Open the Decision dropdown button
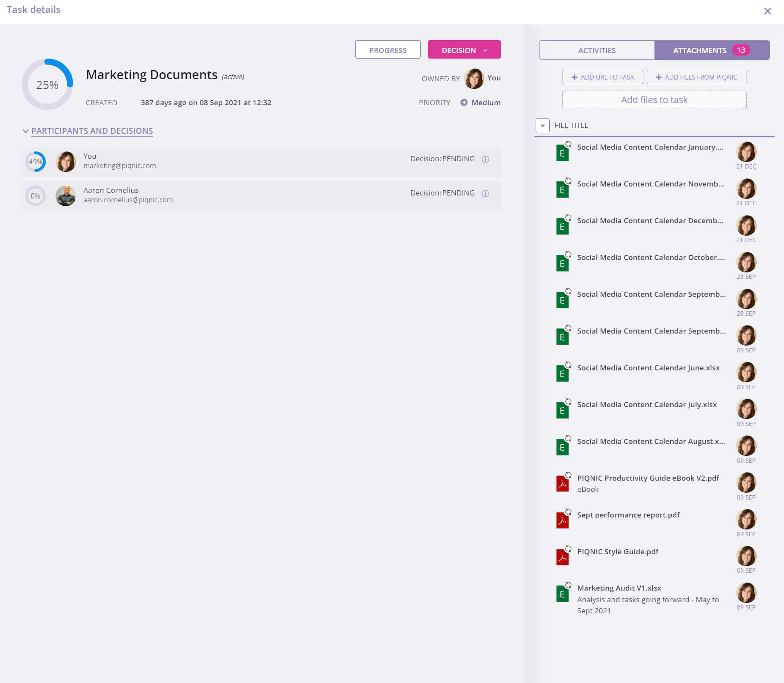The height and width of the screenshot is (683, 784). [464, 50]
